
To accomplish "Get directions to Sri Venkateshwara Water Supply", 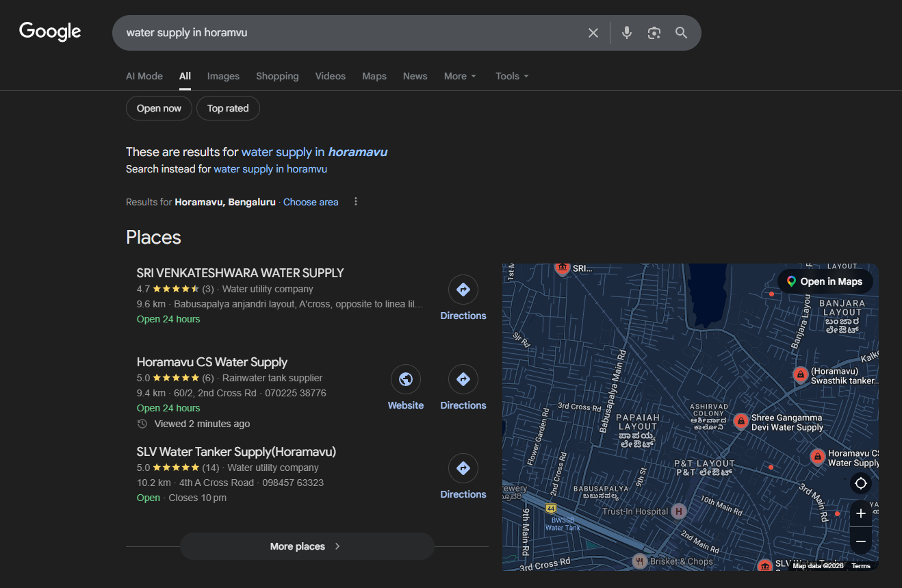I will [463, 290].
